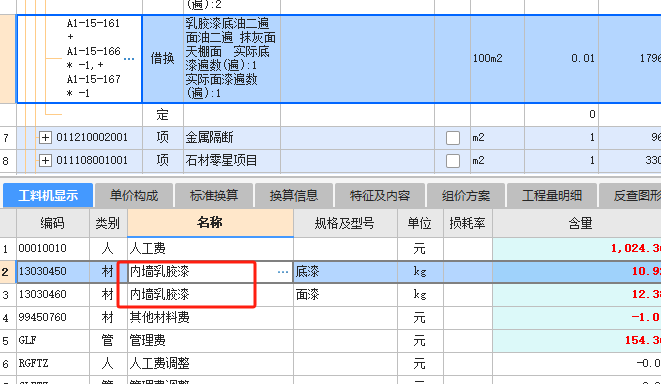This screenshot has width=661, height=384.
Task: Open the 标准换算 tab
Action: coord(214,195)
